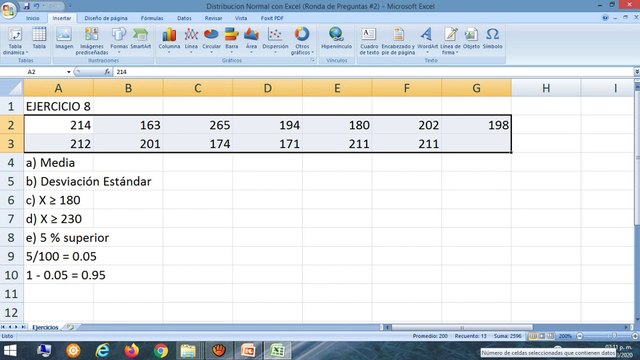Expand the formula bar
The height and width of the screenshot is (360, 640).
coord(636,72)
